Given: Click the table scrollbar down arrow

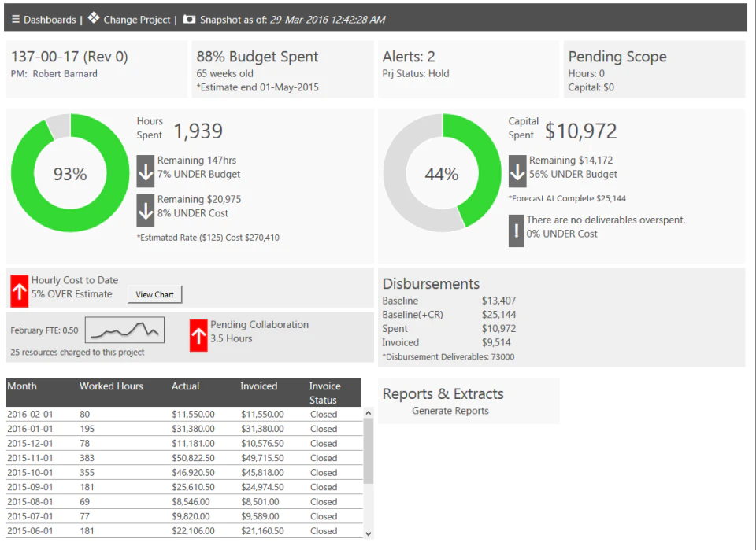Looking at the screenshot, I should coord(369,533).
